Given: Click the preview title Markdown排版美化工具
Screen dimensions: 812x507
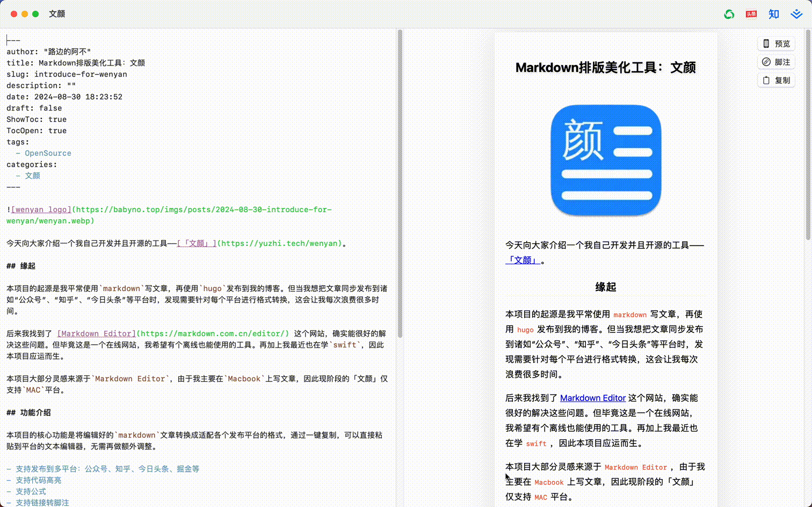Looking at the screenshot, I should 606,67.
